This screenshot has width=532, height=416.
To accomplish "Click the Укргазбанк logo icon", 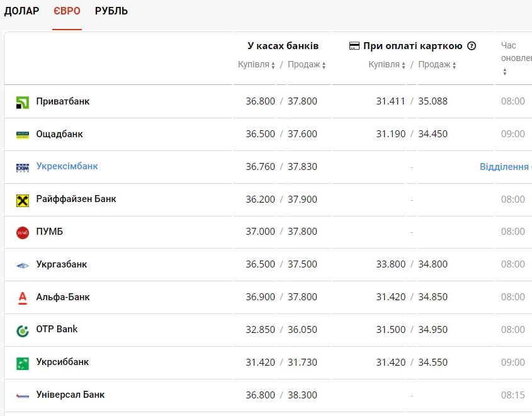I will coord(23,266).
